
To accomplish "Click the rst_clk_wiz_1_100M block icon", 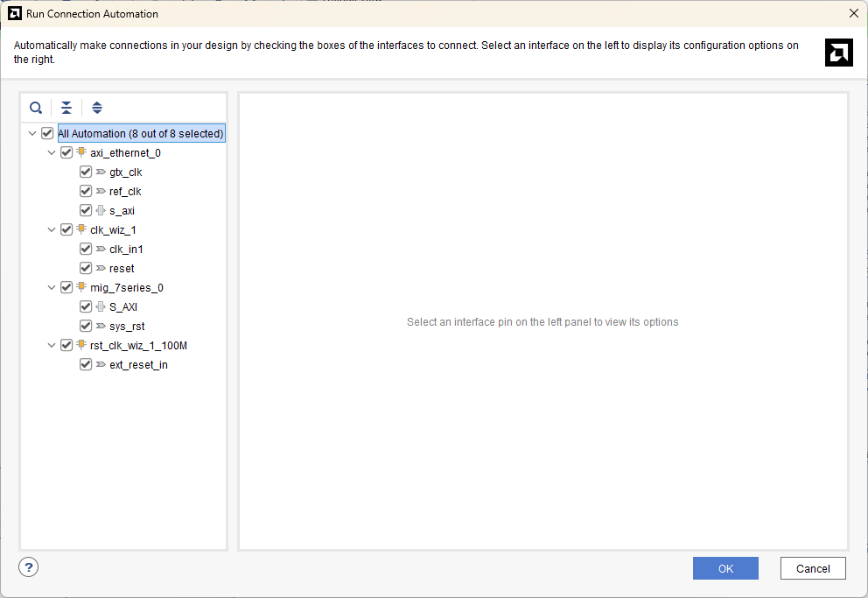I will [81, 346].
